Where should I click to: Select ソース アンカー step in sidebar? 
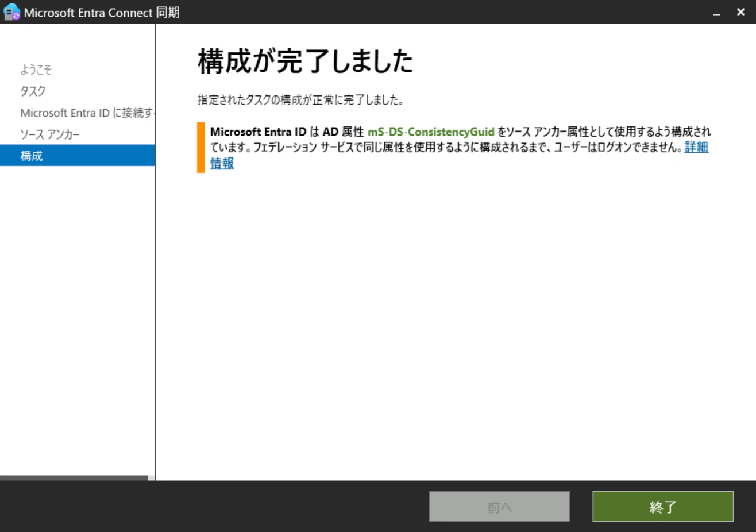click(50, 134)
